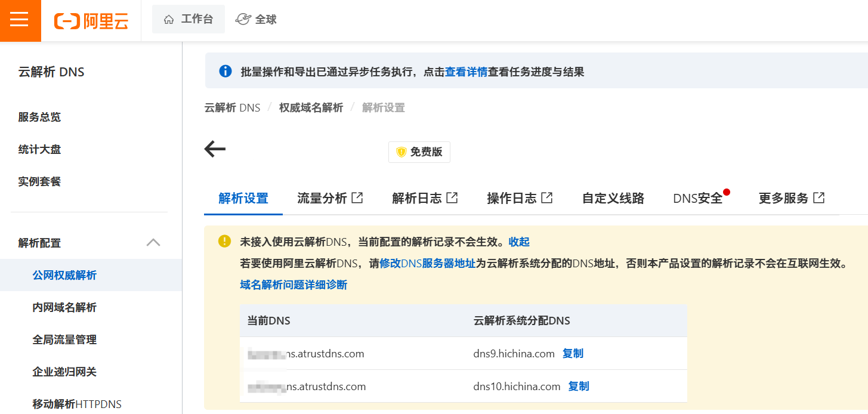868x414 pixels.
Task: Click the shield icon on 免费版
Action: (401, 152)
